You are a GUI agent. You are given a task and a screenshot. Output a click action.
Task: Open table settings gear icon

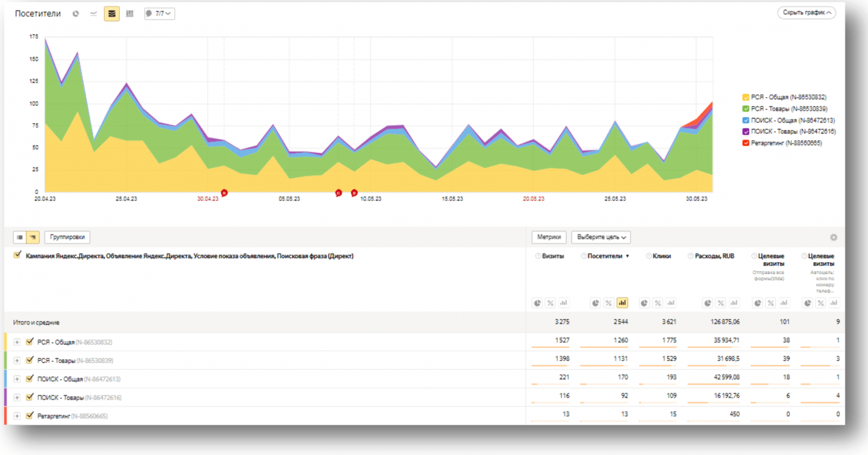834,238
